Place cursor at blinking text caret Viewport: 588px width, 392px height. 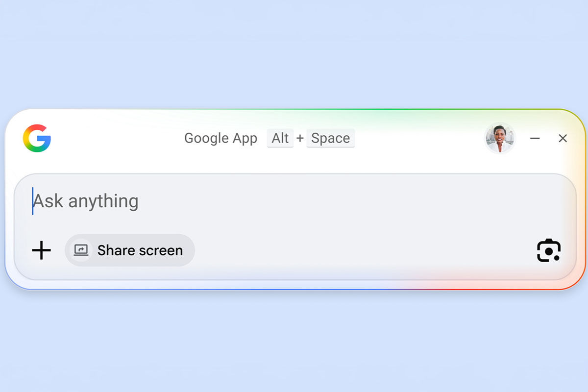click(x=33, y=201)
